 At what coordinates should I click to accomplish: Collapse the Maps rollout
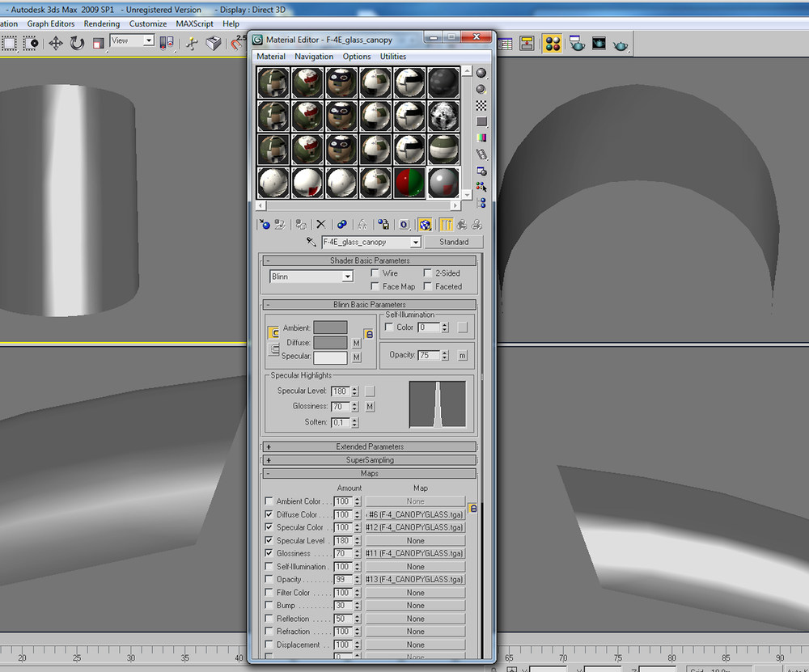click(370, 473)
